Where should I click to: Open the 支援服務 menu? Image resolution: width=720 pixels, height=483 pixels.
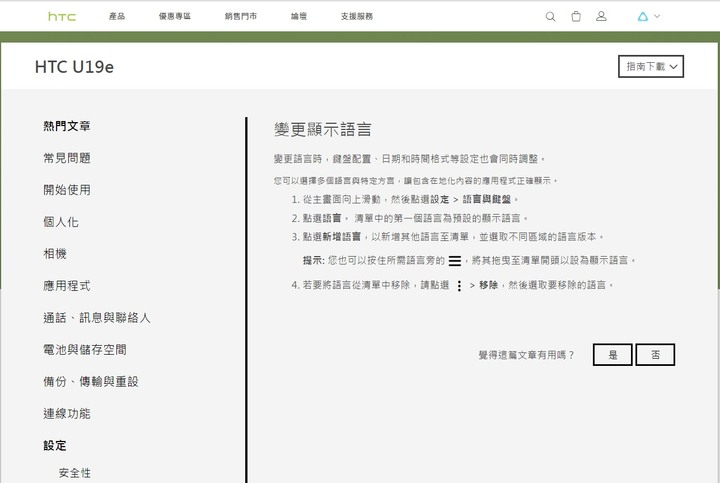(x=356, y=16)
